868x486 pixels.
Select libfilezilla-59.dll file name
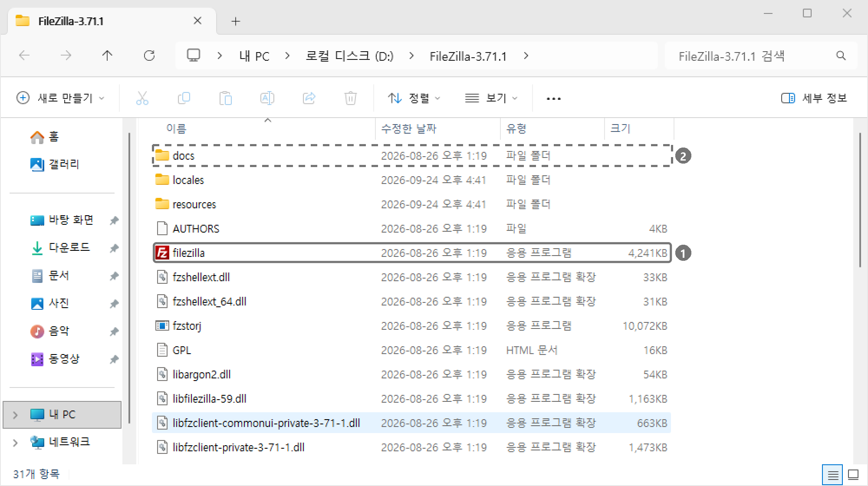click(x=209, y=399)
